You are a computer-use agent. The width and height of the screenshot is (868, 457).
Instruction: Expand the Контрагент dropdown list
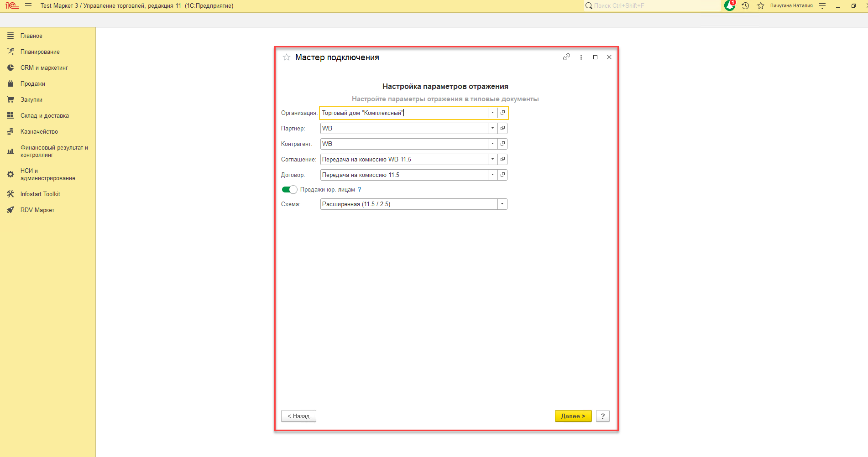(x=492, y=144)
